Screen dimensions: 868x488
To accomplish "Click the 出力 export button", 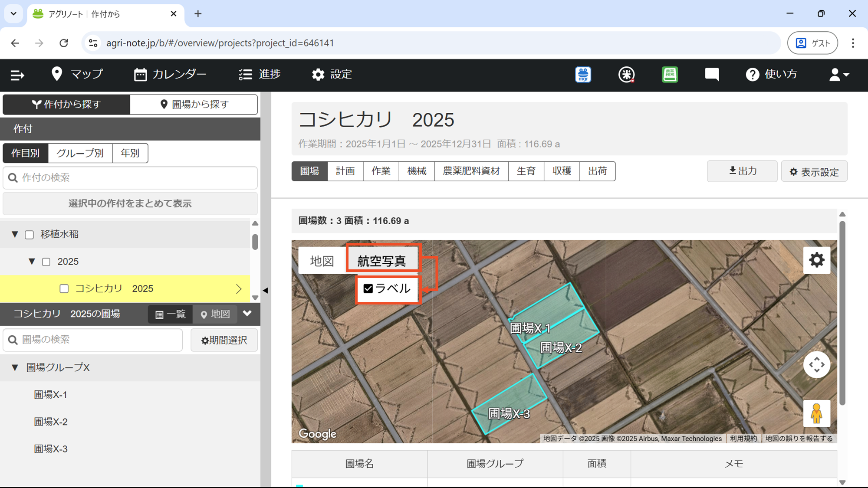I will [742, 171].
